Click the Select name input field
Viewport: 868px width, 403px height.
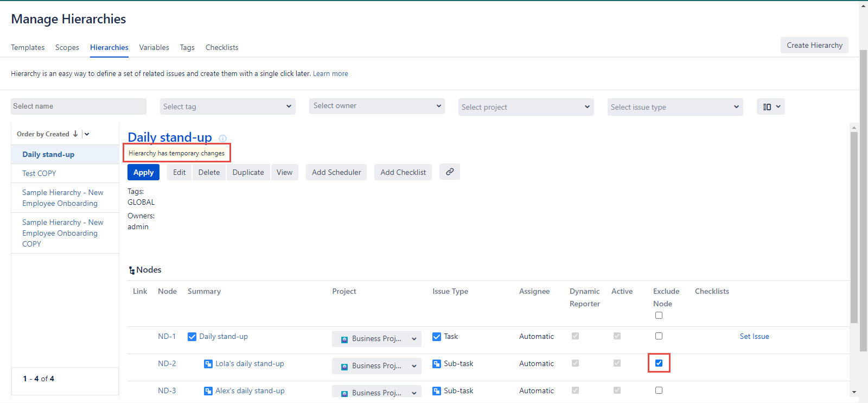click(79, 106)
